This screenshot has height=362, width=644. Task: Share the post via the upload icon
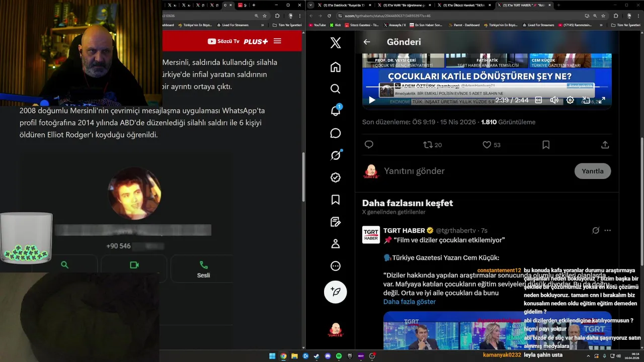point(605,145)
